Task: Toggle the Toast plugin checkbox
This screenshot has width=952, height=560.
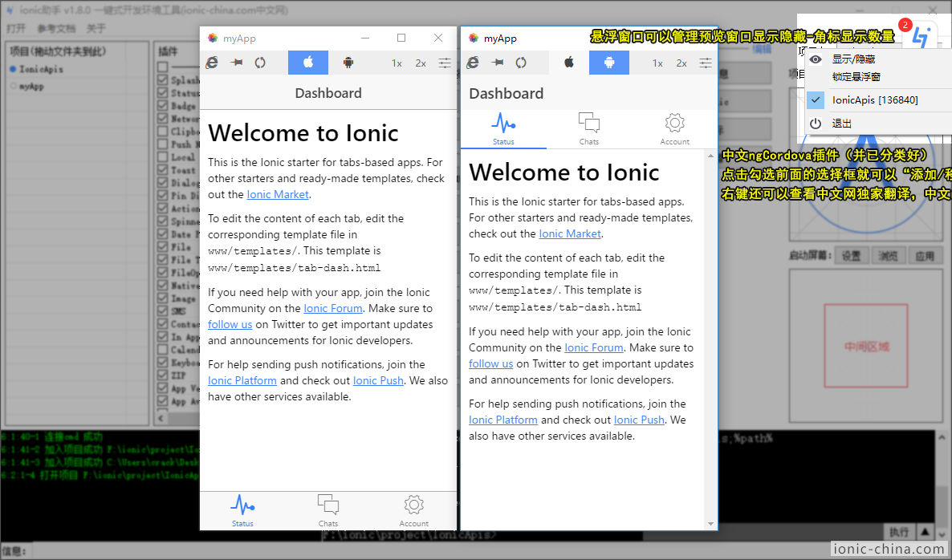Action: click(x=163, y=170)
